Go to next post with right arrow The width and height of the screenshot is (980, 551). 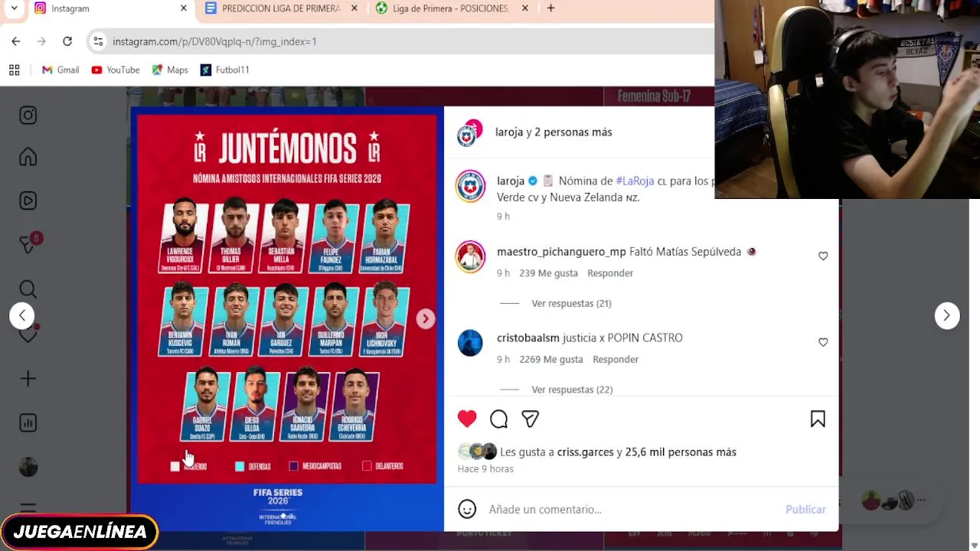(947, 315)
